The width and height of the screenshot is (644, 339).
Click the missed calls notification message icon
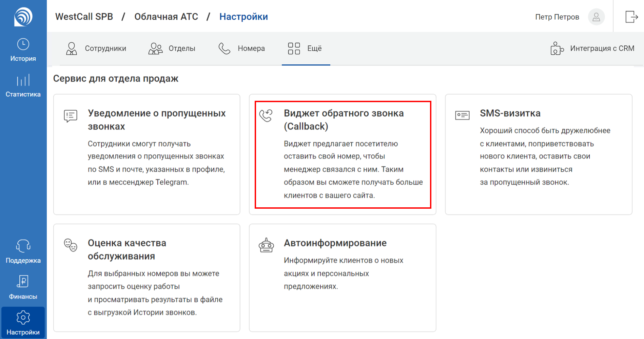tap(71, 116)
